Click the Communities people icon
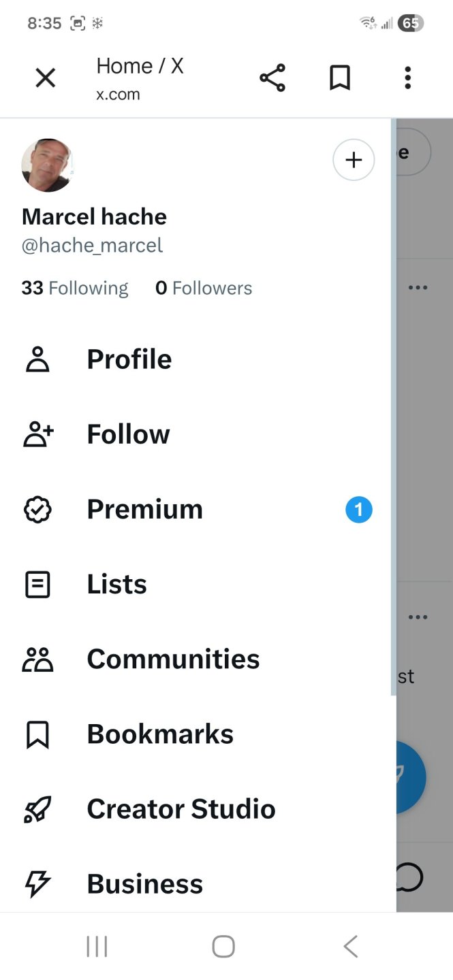This screenshot has height=980, width=453. [x=37, y=659]
